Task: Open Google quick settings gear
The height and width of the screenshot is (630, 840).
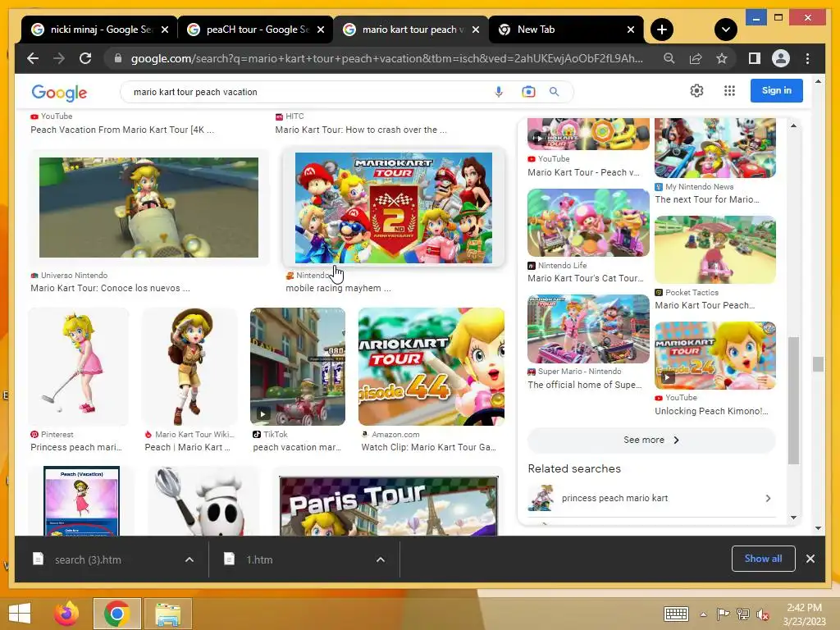Action: pyautogui.click(x=696, y=90)
